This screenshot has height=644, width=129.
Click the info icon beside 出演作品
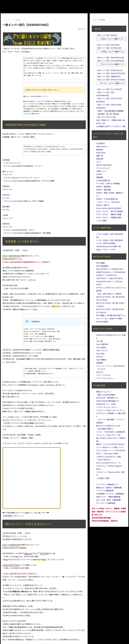[x=27, y=321]
